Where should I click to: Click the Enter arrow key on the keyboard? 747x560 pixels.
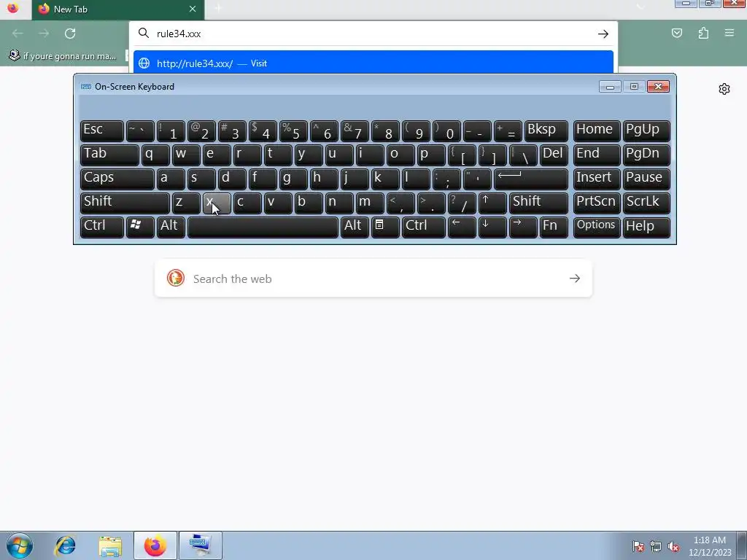click(531, 179)
